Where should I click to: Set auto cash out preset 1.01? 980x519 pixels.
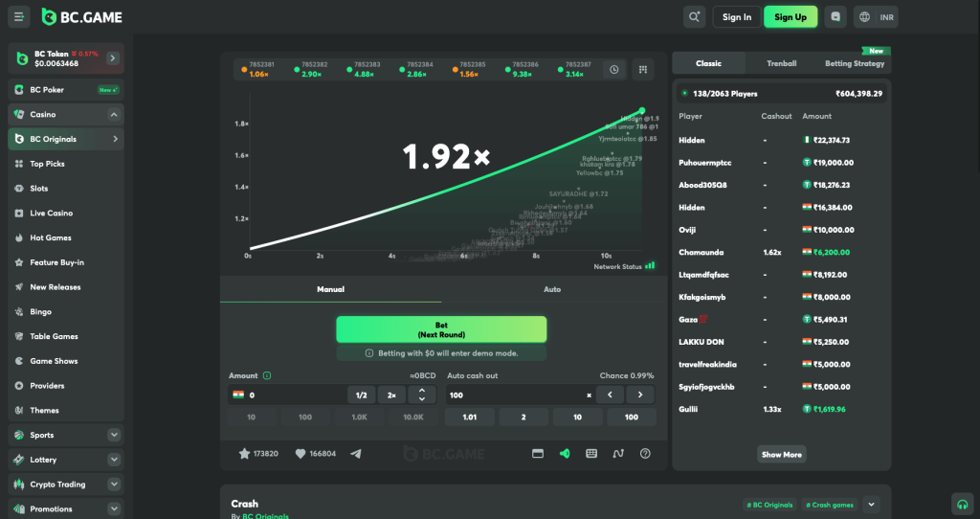pos(469,417)
